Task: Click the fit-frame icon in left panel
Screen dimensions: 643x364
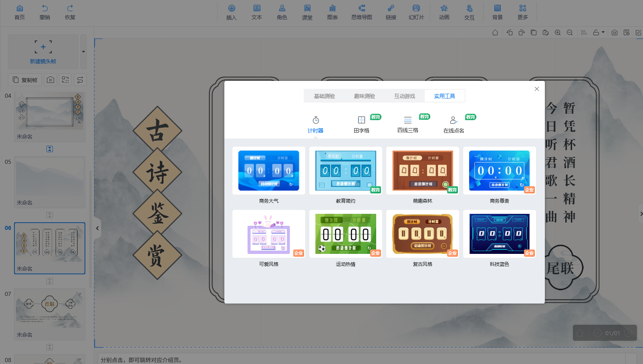Action: click(65, 80)
